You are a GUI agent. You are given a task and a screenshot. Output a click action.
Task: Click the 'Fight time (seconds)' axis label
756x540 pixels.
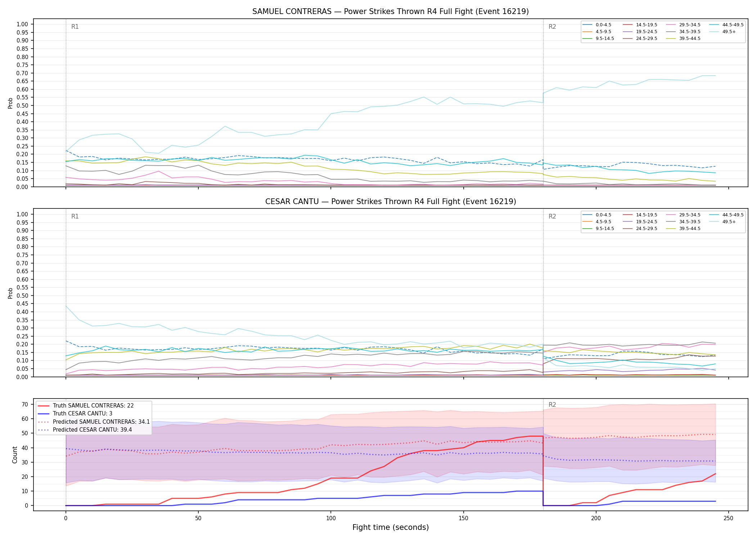tap(391, 527)
